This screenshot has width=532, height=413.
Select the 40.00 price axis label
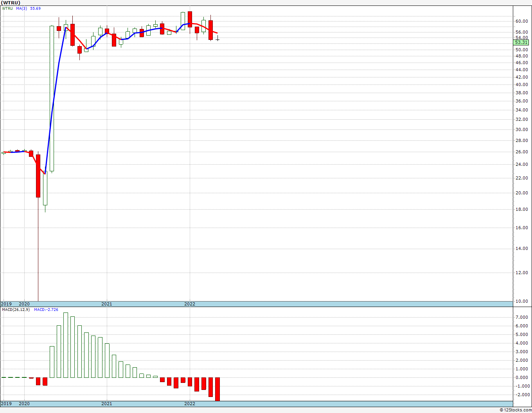[x=521, y=85]
